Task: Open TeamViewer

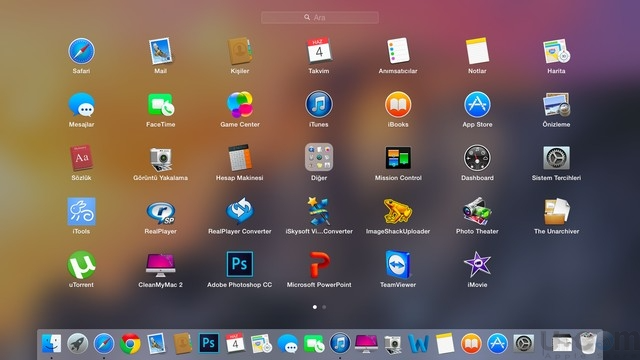Action: pyautogui.click(x=398, y=265)
